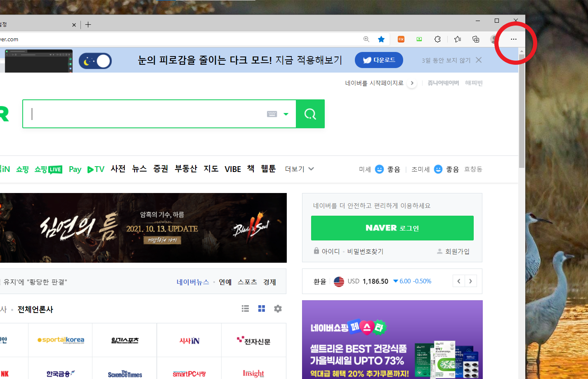This screenshot has height=379, width=588.
Task: Open the profile avatar icon
Action: [494, 39]
